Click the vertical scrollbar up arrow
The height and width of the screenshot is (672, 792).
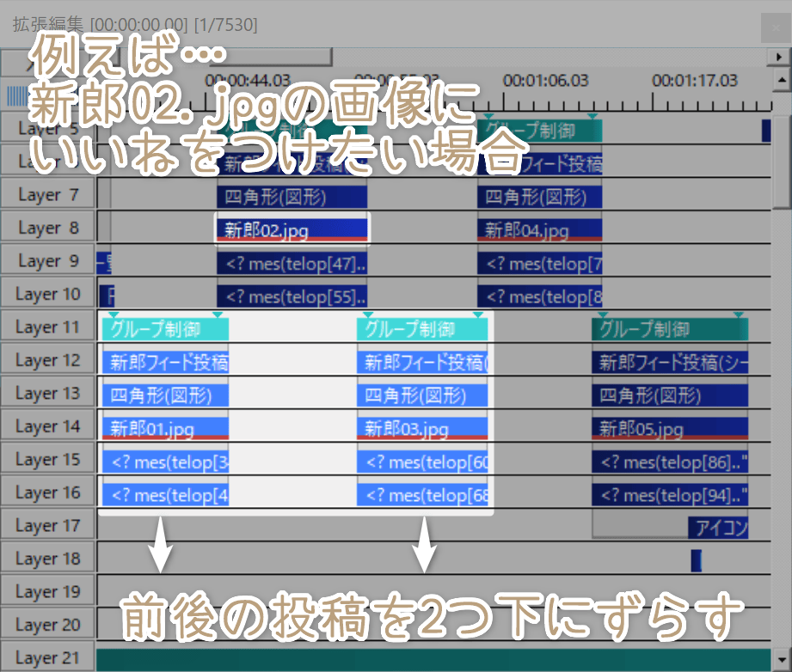click(782, 80)
